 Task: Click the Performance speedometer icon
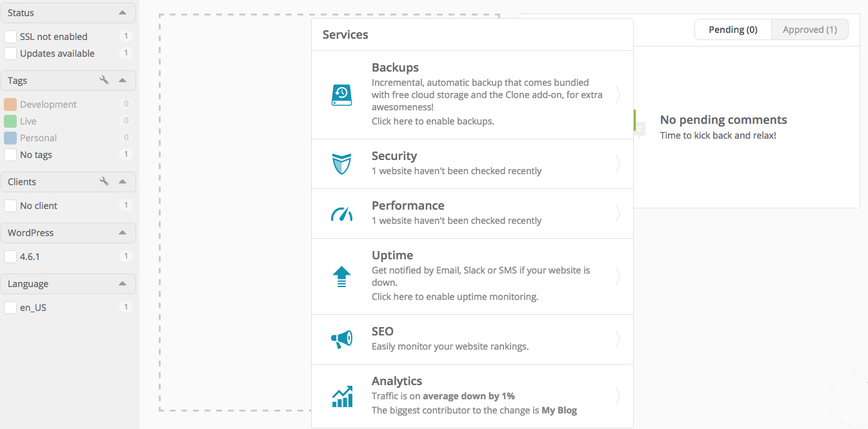pos(341,214)
